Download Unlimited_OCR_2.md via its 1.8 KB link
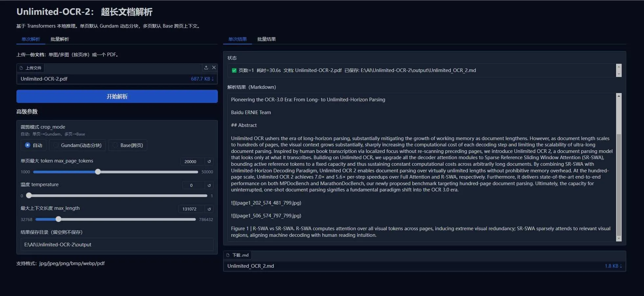This screenshot has width=644, height=296. click(x=613, y=266)
